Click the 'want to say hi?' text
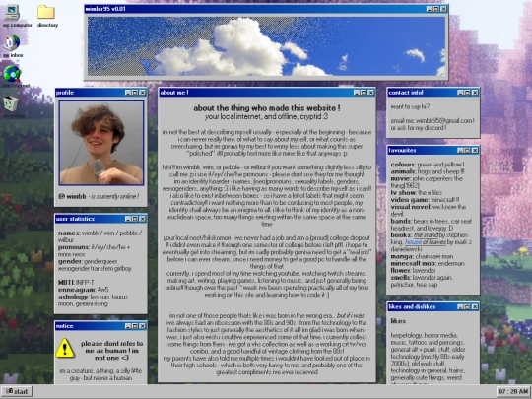This screenshot has height=399, width=532. click(410, 106)
